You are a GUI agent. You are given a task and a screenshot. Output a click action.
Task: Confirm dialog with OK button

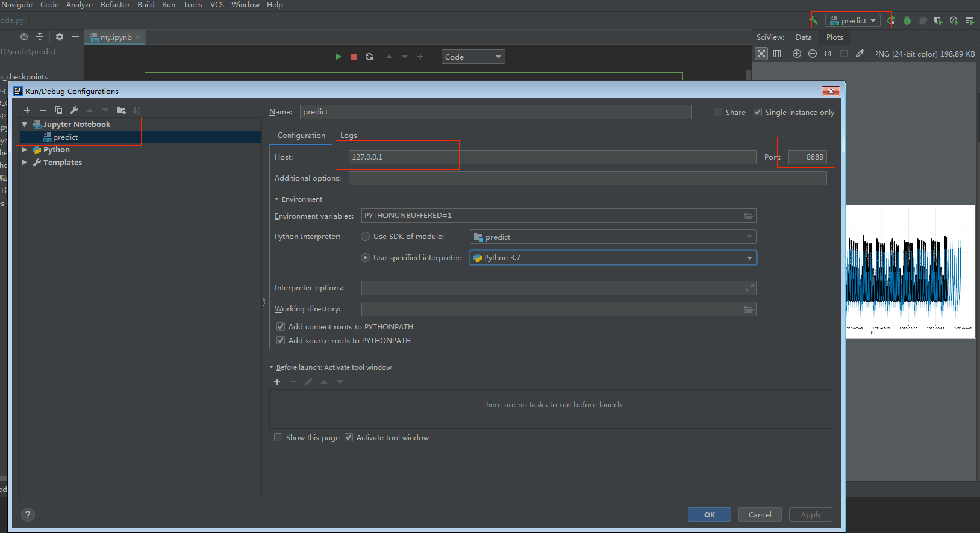(710, 514)
